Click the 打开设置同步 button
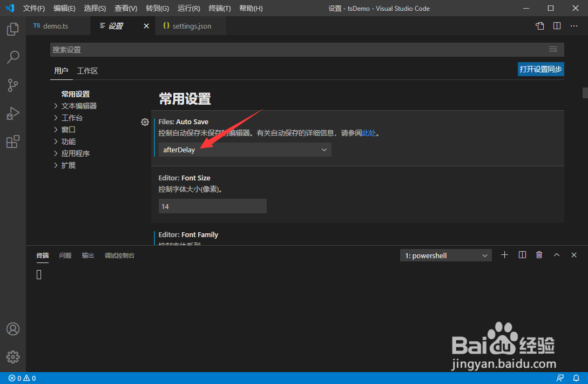 coord(540,69)
